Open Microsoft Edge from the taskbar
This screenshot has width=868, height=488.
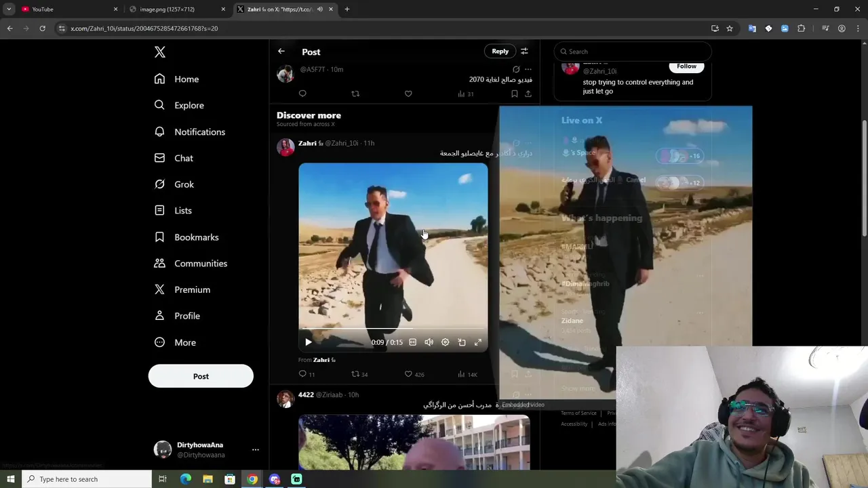click(x=186, y=479)
